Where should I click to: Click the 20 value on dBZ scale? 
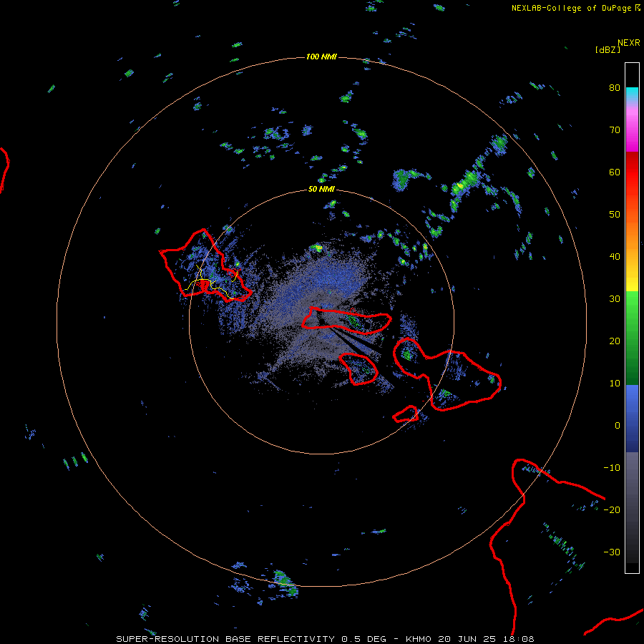(x=615, y=341)
